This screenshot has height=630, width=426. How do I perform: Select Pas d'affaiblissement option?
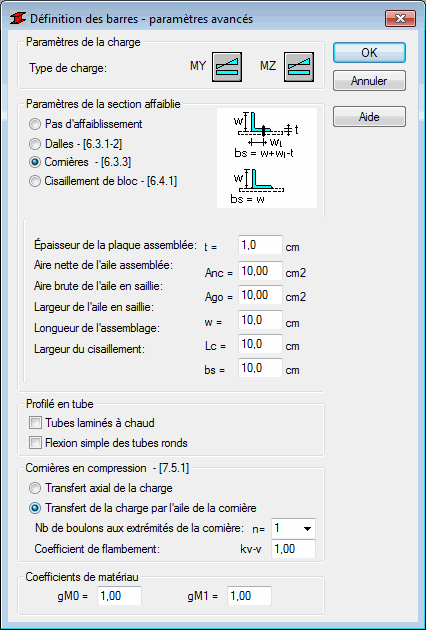click(x=86, y=124)
